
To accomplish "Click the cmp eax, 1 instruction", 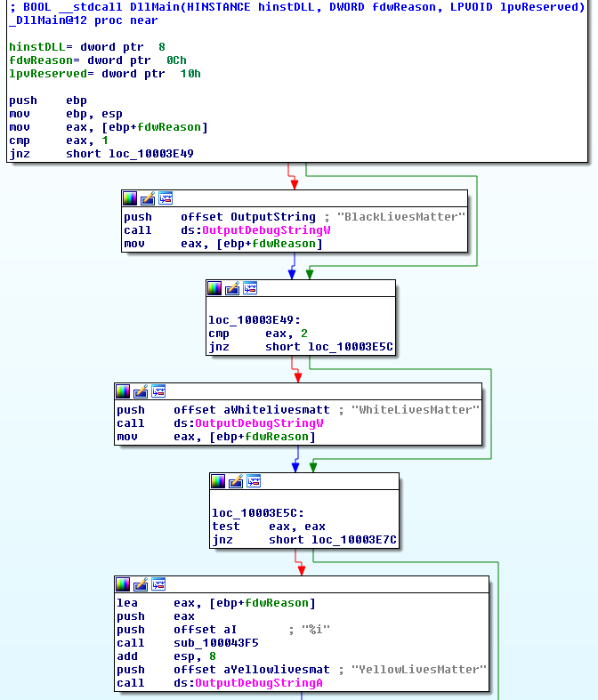I will point(59,141).
